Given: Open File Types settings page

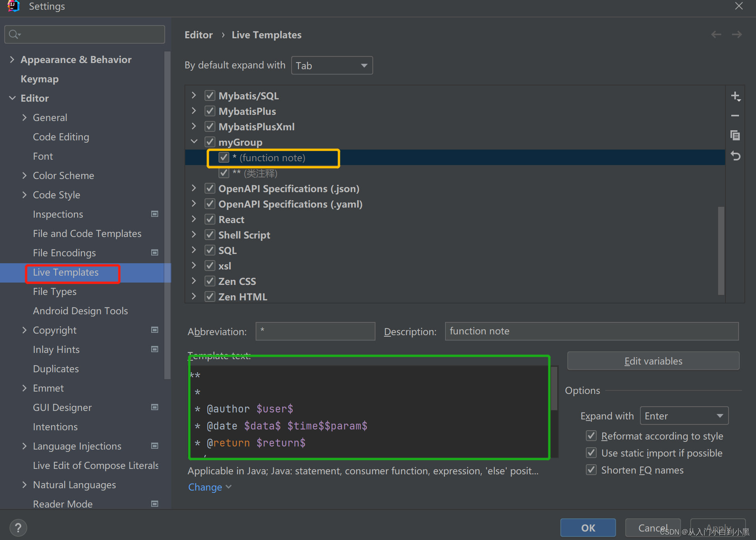Looking at the screenshot, I should pos(55,291).
